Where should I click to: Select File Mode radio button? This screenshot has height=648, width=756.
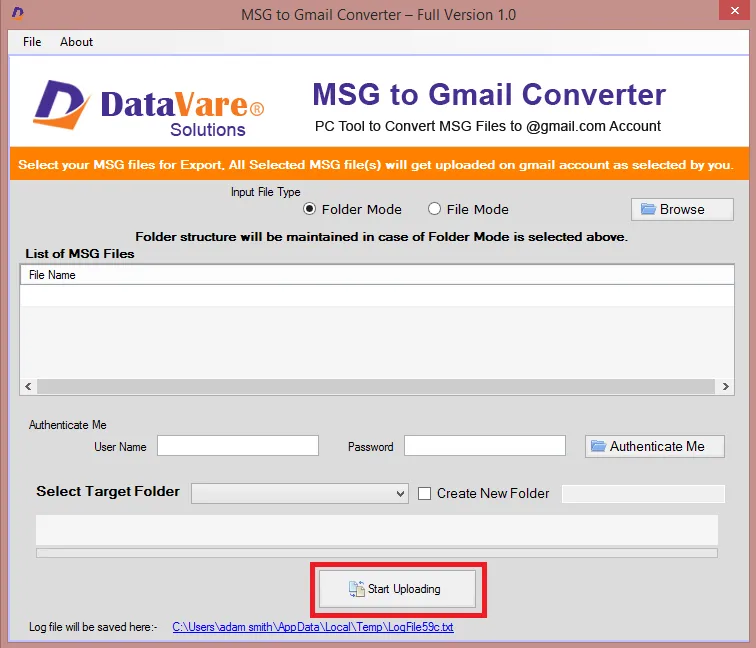click(434, 209)
